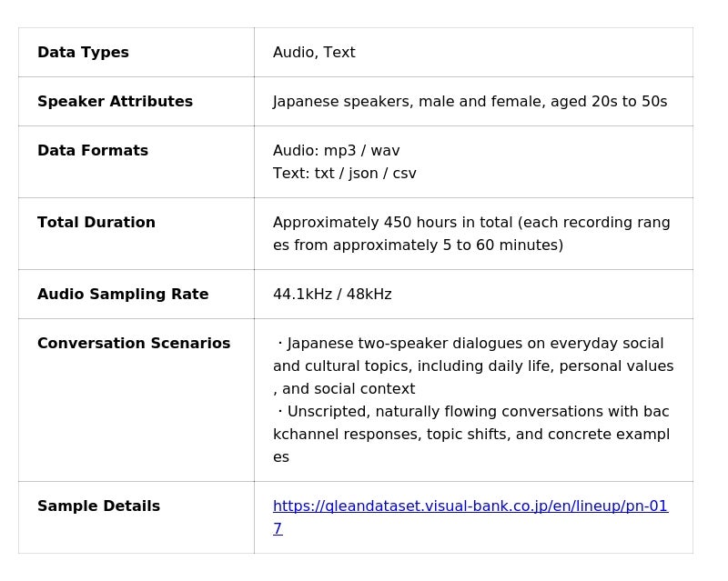Viewport: 728px width, 581px height.
Task: Click the "kchannel responses, topic shifts" text line
Action: point(470,435)
